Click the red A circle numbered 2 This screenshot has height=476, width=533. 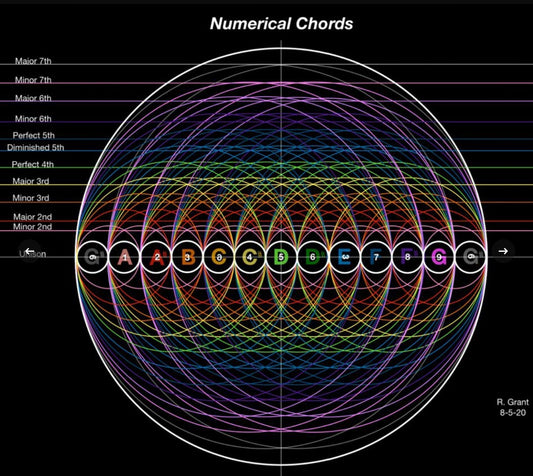(x=156, y=257)
